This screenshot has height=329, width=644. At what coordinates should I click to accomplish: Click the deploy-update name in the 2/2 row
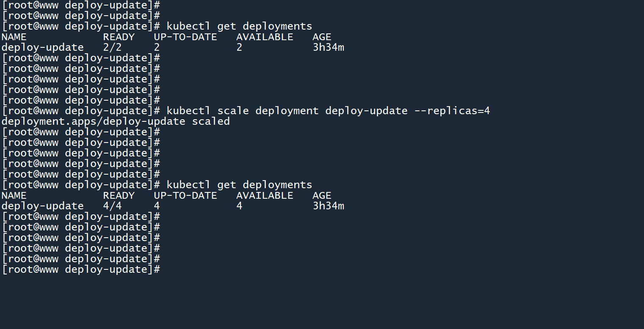[43, 47]
